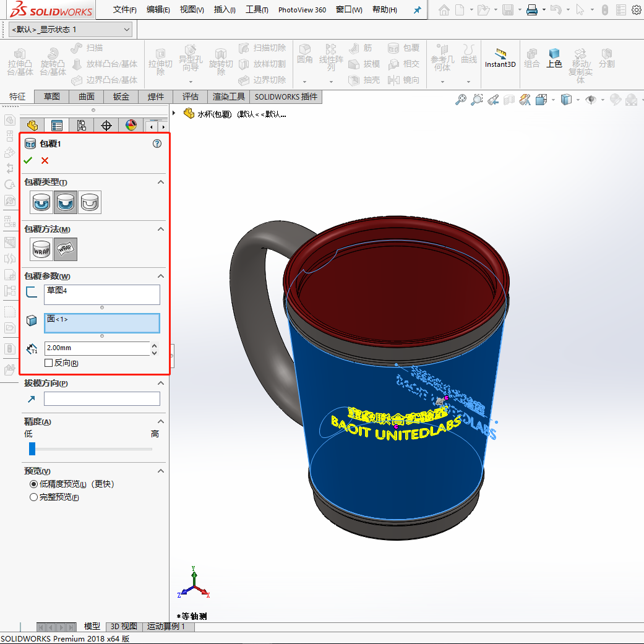This screenshot has width=644, height=644.
Task: Pin the menu bar with pushpin icon
Action: [418, 10]
